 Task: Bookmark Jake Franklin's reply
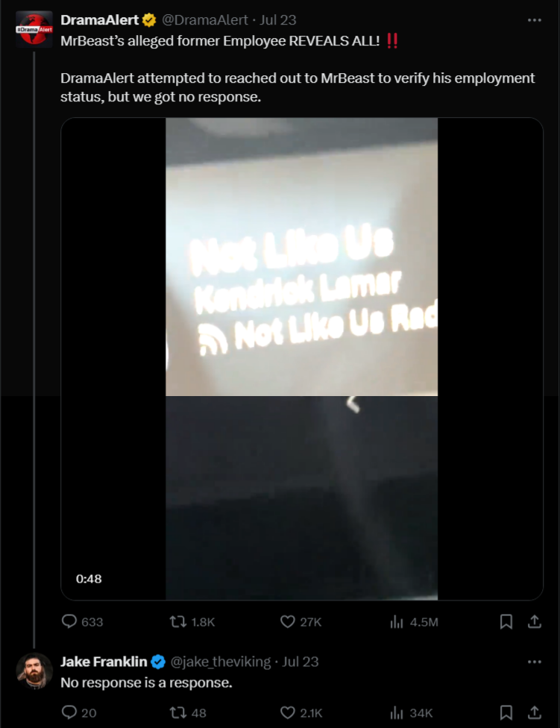[x=506, y=712]
